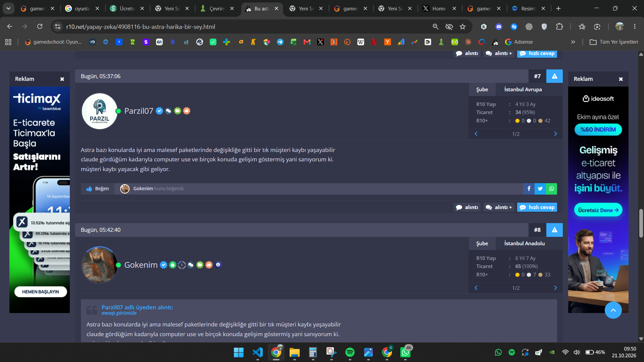The width and height of the screenshot is (644, 362).
Task: Click alıntı + under post #7
Action: [499, 207]
